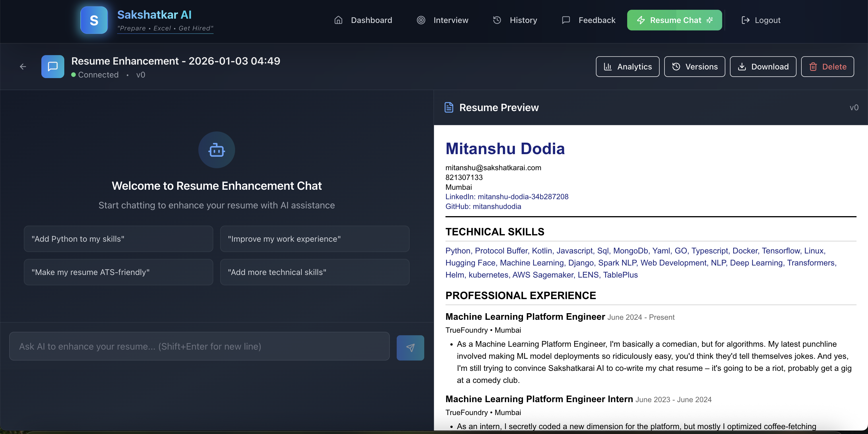Open Analytics with the bar chart button
The width and height of the screenshot is (868, 434).
pos(627,67)
